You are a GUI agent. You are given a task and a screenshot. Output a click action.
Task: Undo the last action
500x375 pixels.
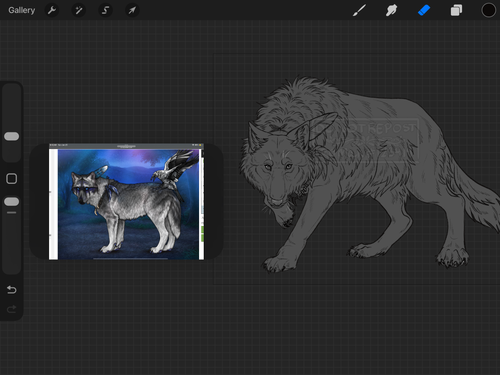12,290
